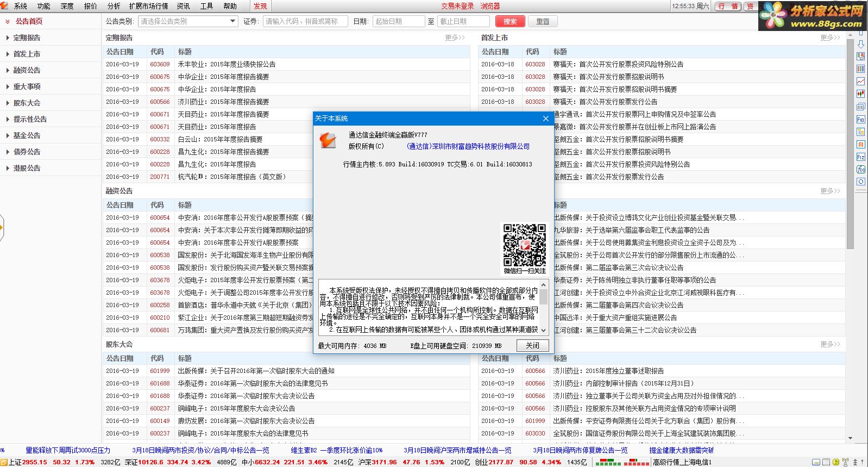The width and height of the screenshot is (868, 467).
Task: Expand 融资公告 in left sidebar
Action: pyautogui.click(x=27, y=70)
